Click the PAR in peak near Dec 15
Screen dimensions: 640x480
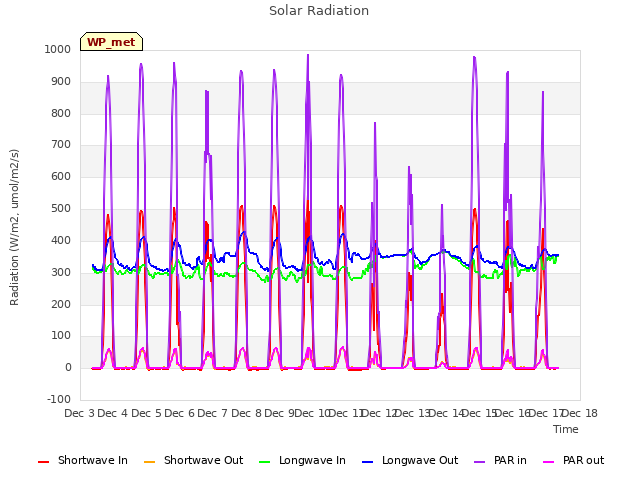(x=474, y=57)
